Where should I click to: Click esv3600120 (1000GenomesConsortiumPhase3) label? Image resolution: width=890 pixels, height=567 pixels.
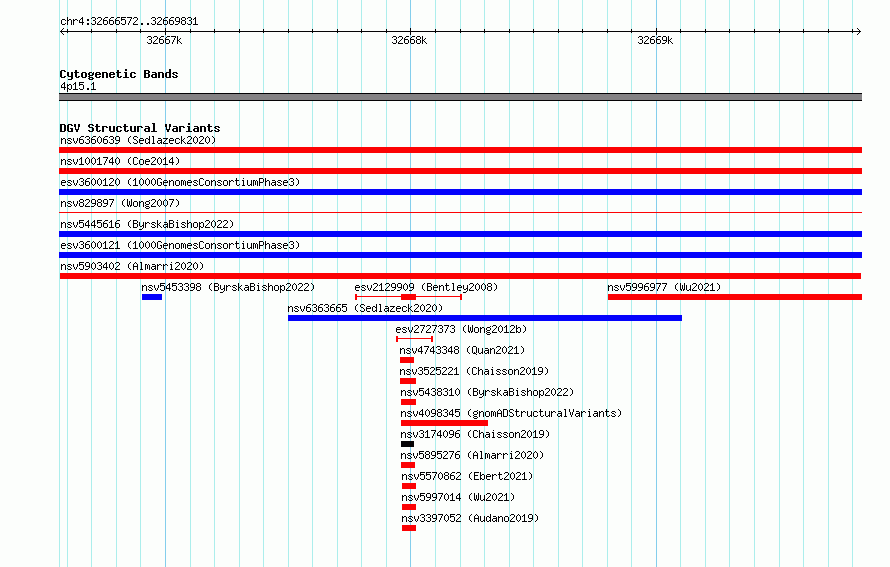click(x=180, y=182)
